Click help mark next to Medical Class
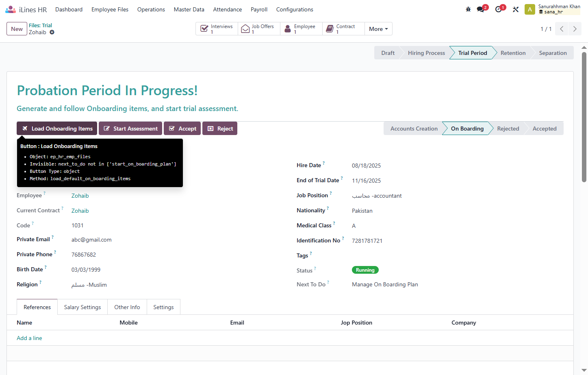This screenshot has height=375, width=588. pyautogui.click(x=334, y=223)
